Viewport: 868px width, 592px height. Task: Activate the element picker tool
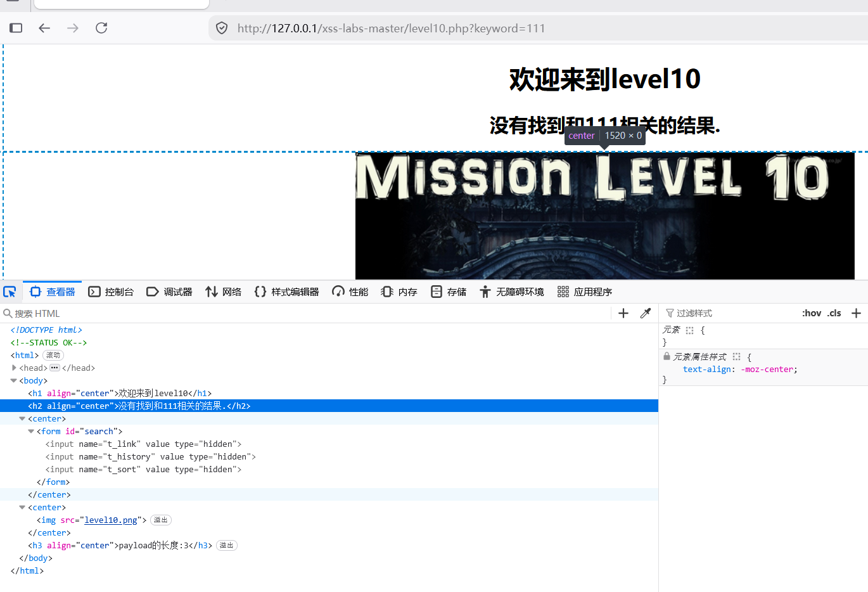(10, 292)
